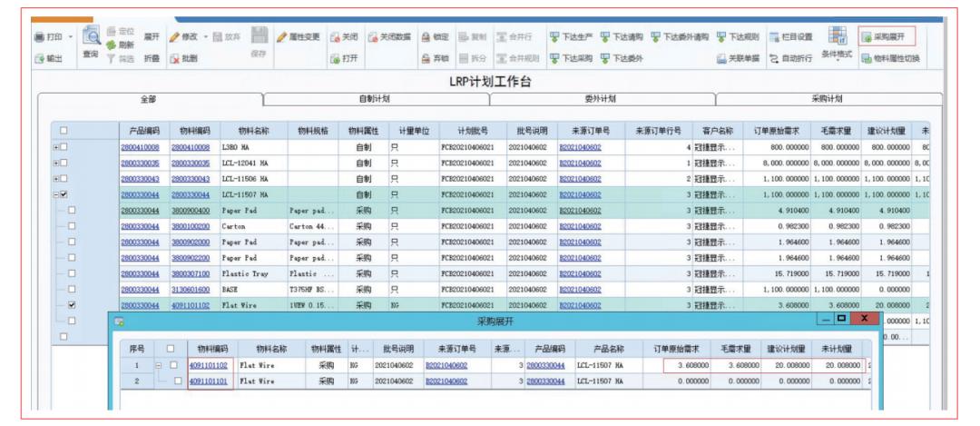Click the 属性变更 attribute change icon
The height and width of the screenshot is (426, 980).
[282, 37]
